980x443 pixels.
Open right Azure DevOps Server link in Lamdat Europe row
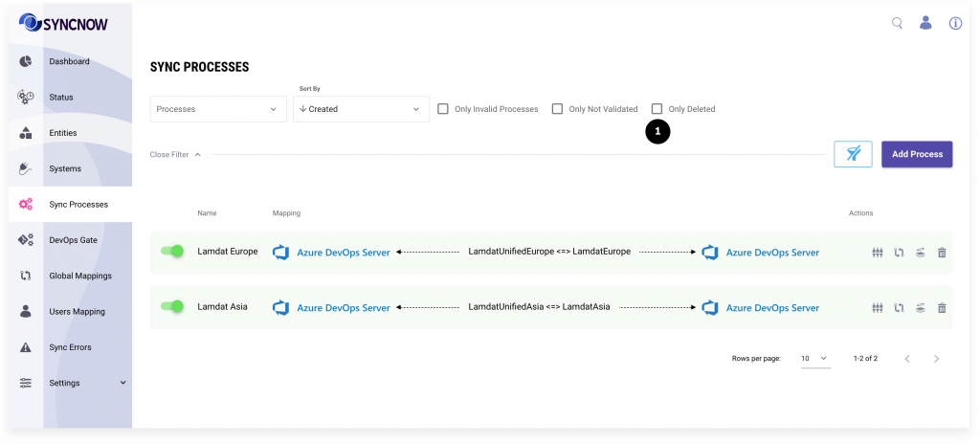point(772,253)
